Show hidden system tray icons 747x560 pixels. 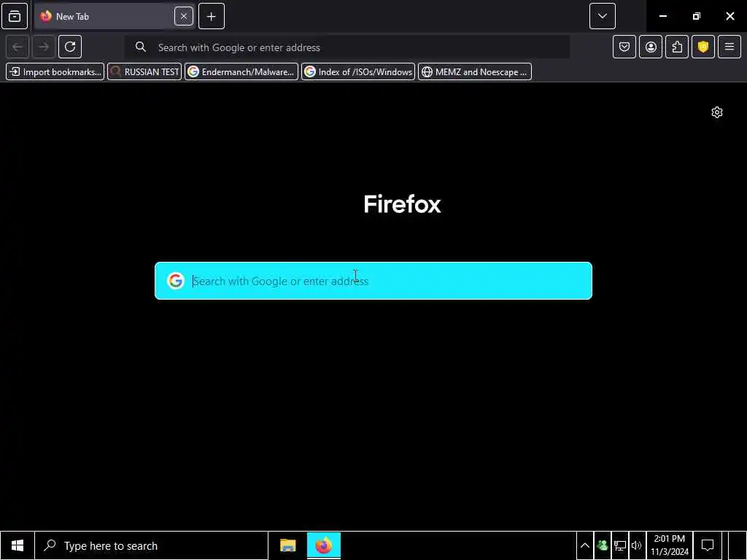[x=585, y=545]
